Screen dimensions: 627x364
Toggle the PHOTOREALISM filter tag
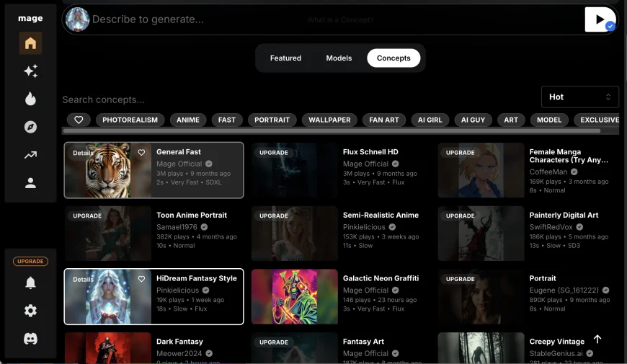click(x=130, y=120)
